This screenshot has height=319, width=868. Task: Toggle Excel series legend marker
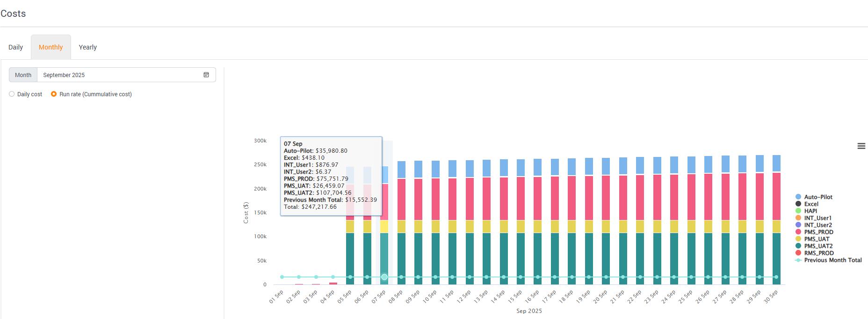point(798,204)
